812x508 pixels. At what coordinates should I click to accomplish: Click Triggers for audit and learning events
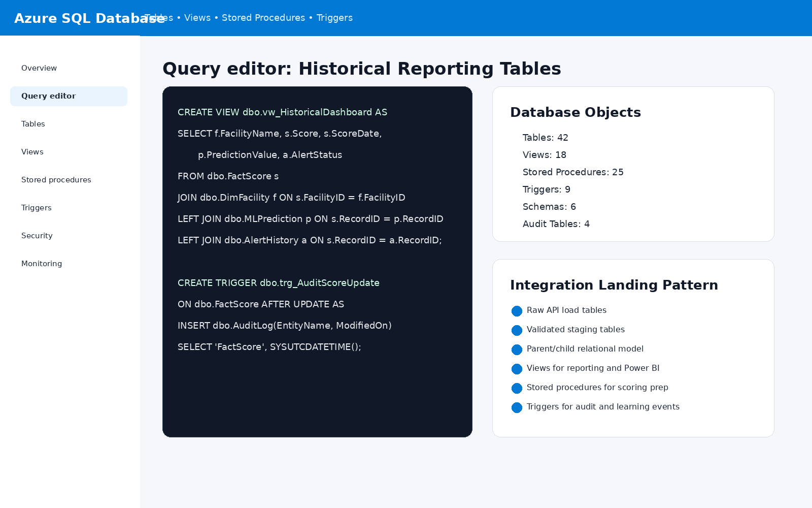[603, 407]
